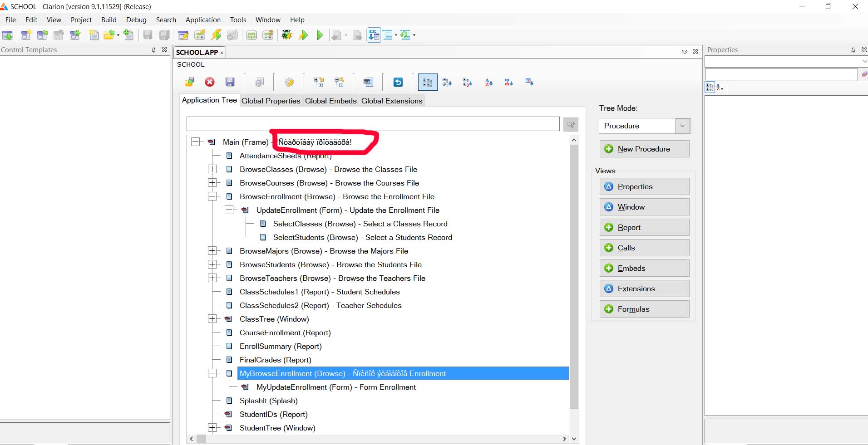Click the purple floppy save icon in SCHOOL toolbar
Image resolution: width=868 pixels, height=445 pixels.
pos(230,82)
